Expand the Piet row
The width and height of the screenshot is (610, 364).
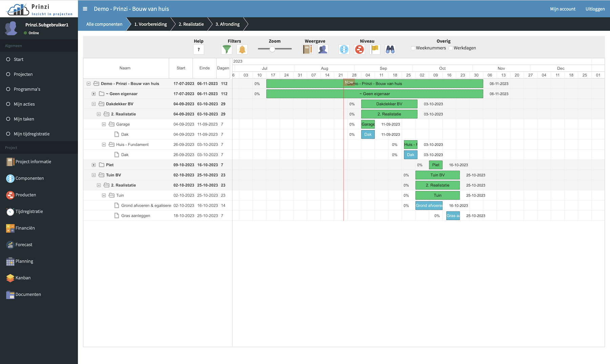click(94, 165)
